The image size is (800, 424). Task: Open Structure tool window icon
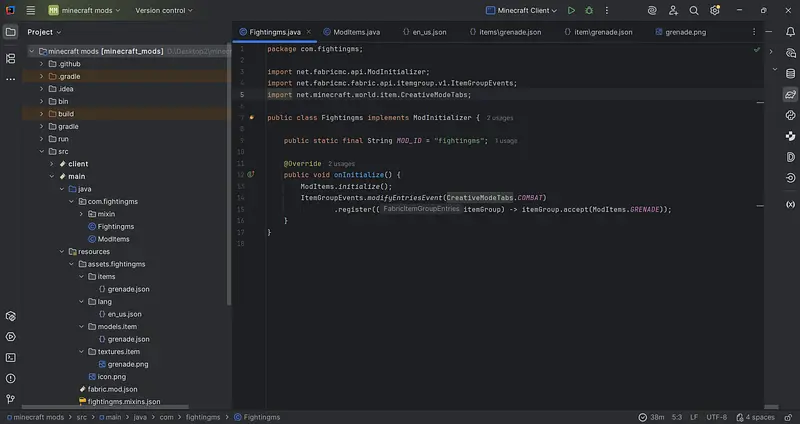point(10,59)
